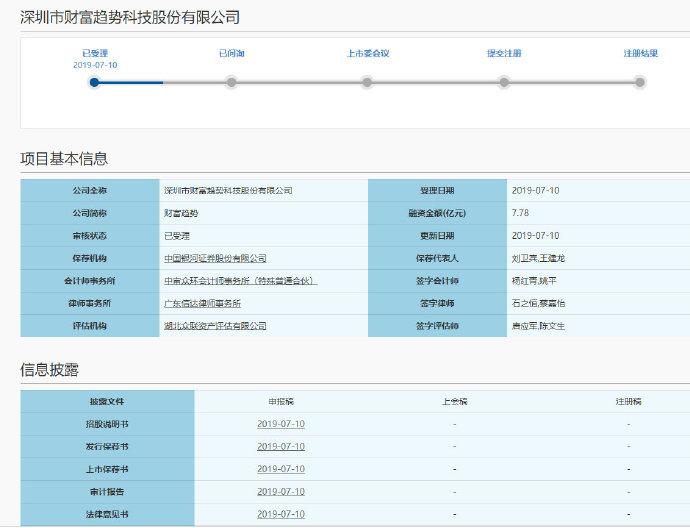Click the date under the 已受理 stage
Viewport: 690px width, 528px height.
click(x=95, y=65)
